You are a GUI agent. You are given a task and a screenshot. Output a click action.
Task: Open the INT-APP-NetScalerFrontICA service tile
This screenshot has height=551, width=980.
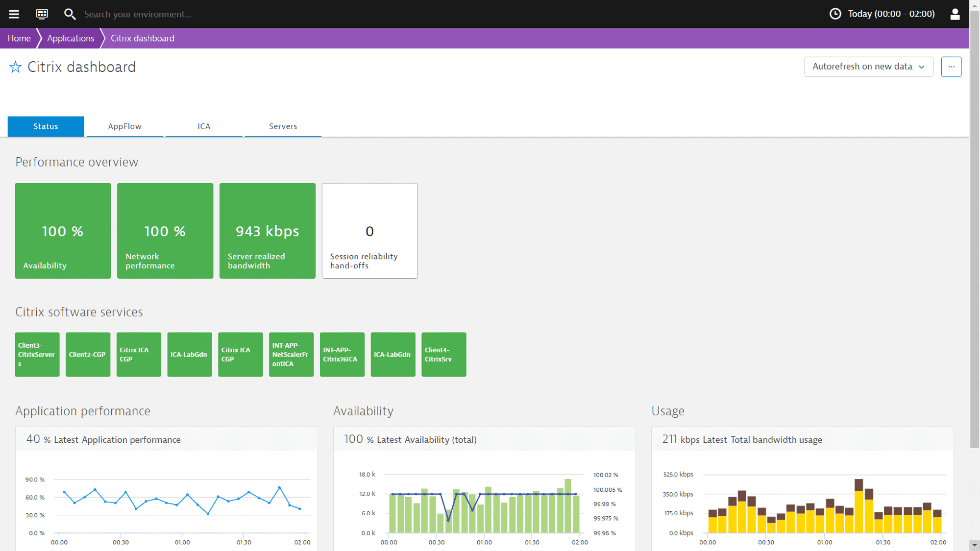[x=292, y=355]
